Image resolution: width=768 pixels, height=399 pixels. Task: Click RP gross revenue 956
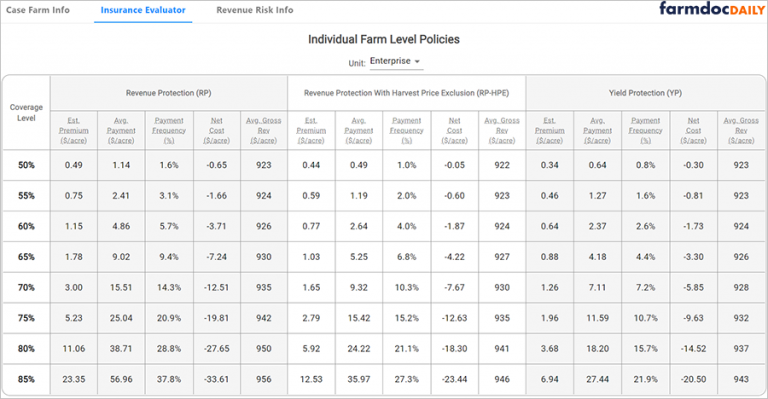(x=264, y=379)
